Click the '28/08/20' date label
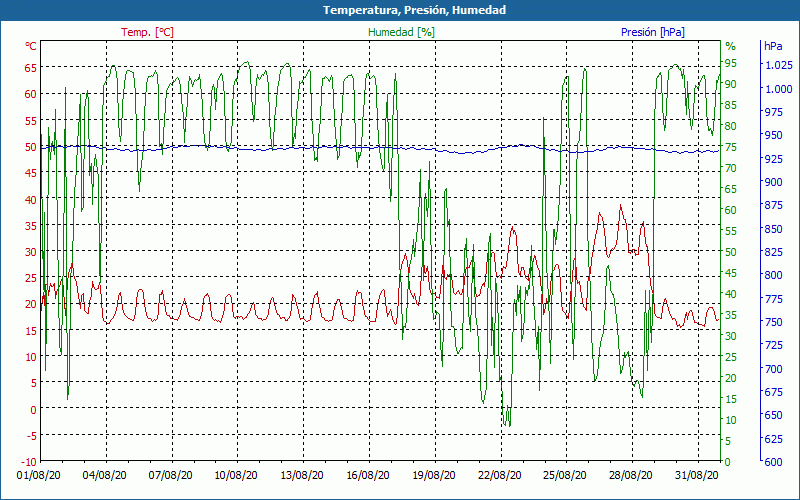The width and height of the screenshot is (800, 500). pyautogui.click(x=631, y=475)
